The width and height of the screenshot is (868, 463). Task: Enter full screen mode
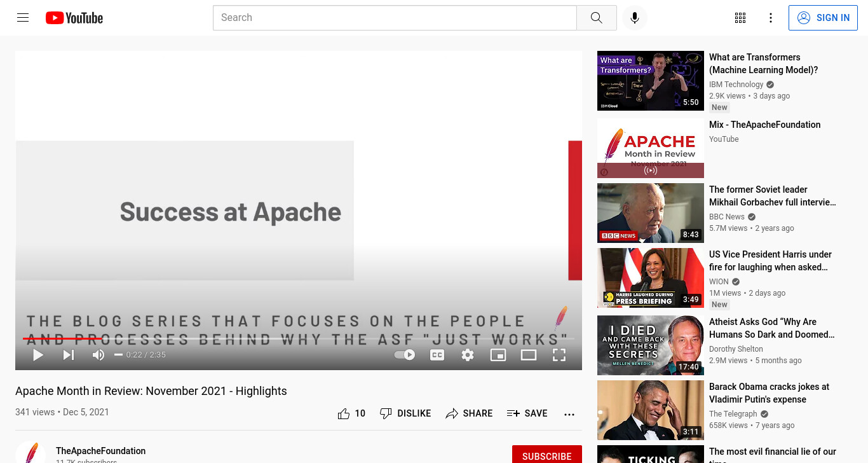tap(559, 355)
